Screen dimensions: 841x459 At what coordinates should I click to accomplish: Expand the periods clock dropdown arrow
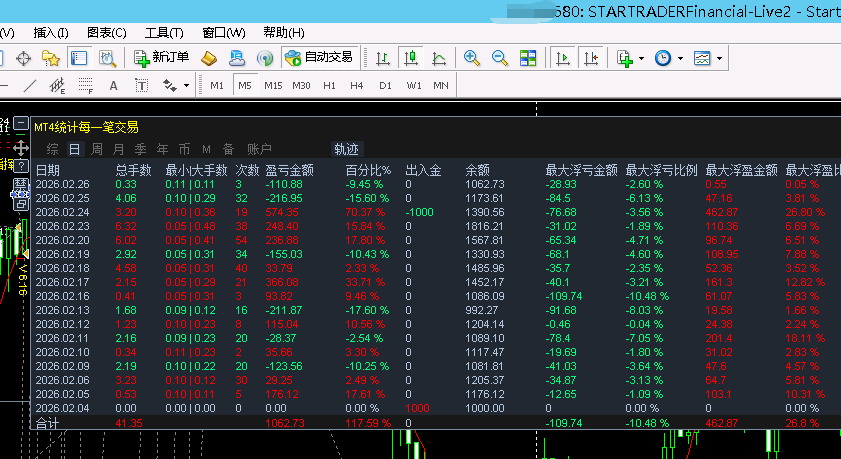click(x=680, y=58)
